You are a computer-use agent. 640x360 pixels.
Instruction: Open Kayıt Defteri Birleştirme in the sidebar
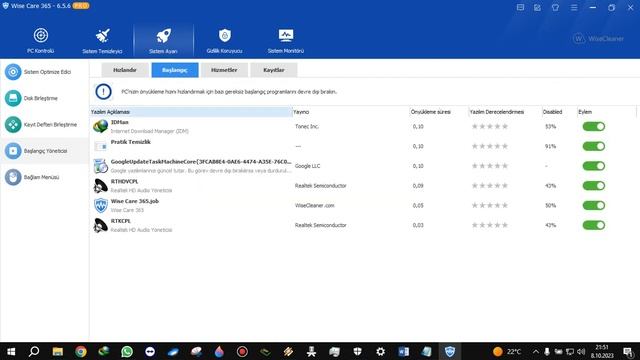click(44, 124)
